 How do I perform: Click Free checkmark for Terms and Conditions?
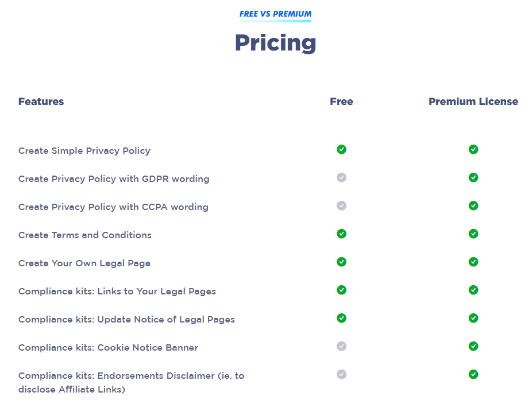point(341,234)
